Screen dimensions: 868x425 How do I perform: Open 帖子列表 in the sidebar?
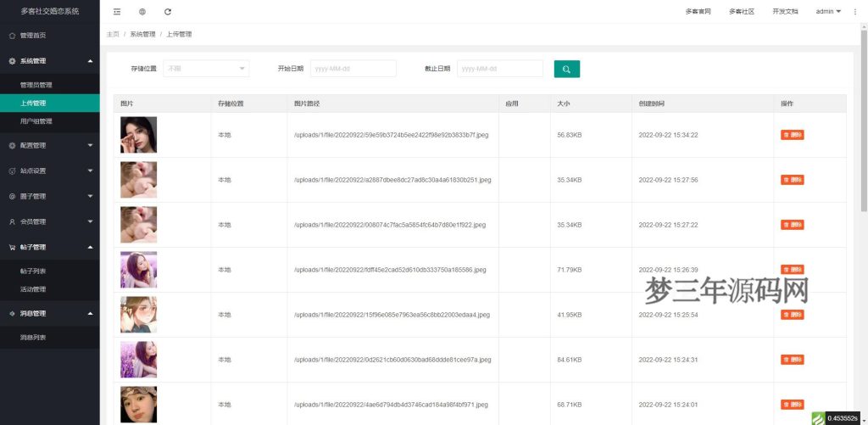pos(33,271)
